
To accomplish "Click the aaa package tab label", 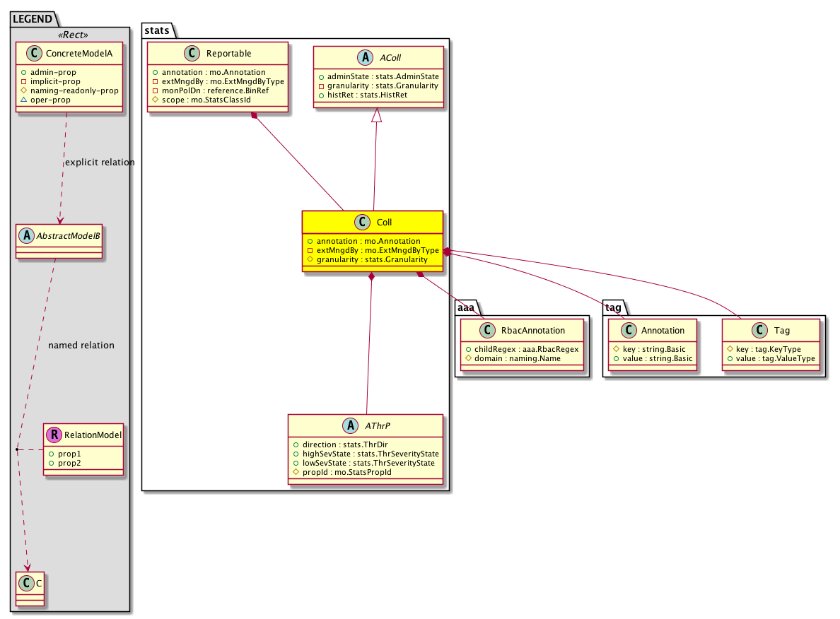I will point(465,309).
